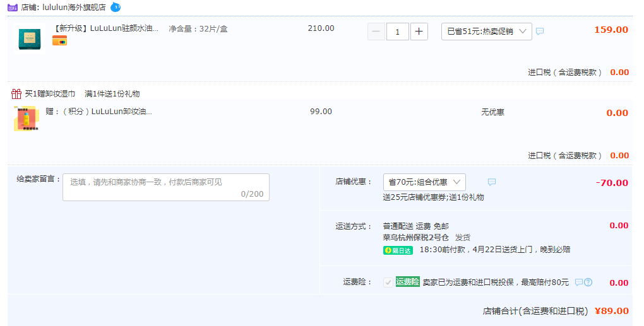Image resolution: width=644 pixels, height=326 pixels.
Task: Click the subtotal price 159.00
Action: click(x=611, y=30)
